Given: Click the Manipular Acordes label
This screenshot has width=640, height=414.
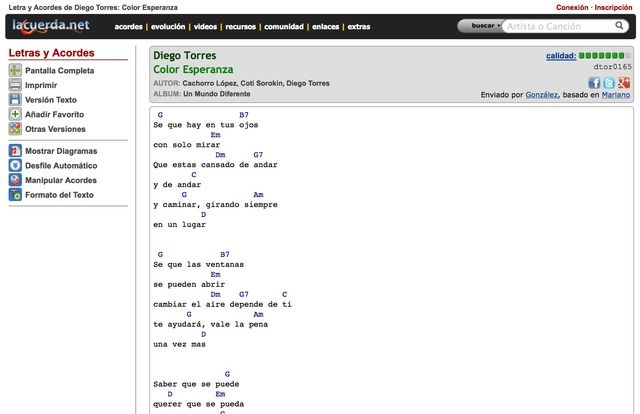Looking at the screenshot, I should pos(61,180).
